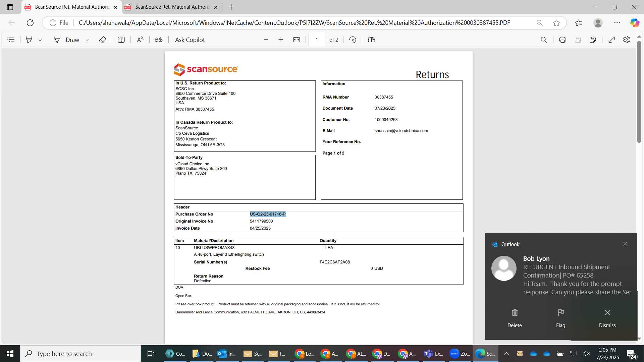Show hidden system tray icons

click(506, 354)
